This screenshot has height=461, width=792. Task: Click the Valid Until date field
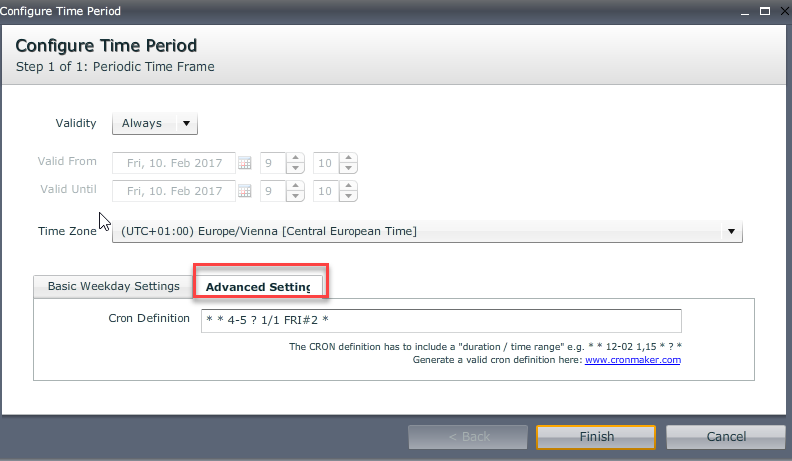(x=174, y=191)
